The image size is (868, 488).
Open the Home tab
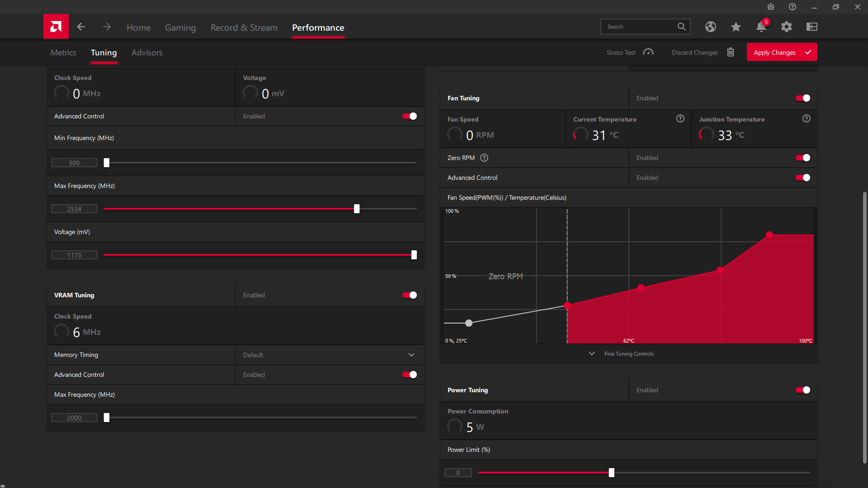coord(138,28)
